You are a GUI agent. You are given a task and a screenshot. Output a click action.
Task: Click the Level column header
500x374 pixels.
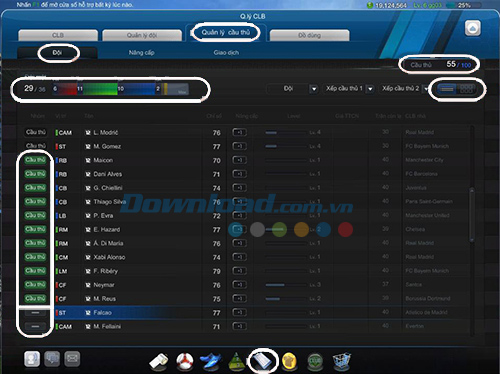tap(294, 116)
